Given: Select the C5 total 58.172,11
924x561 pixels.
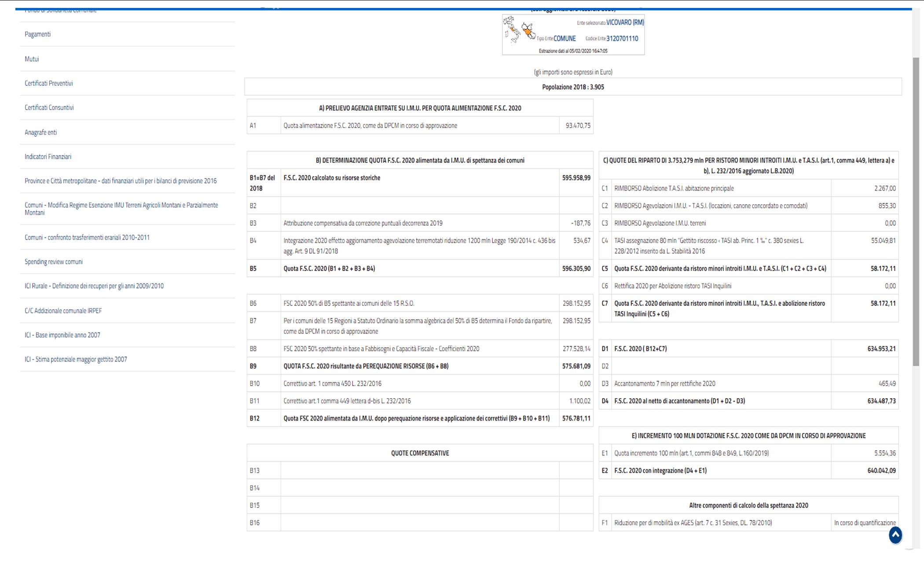Looking at the screenshot, I should pyautogui.click(x=883, y=268).
